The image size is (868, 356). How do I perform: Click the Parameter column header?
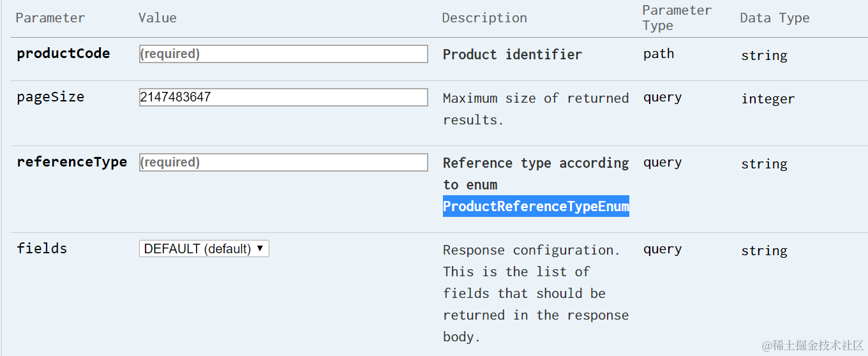[x=50, y=18]
